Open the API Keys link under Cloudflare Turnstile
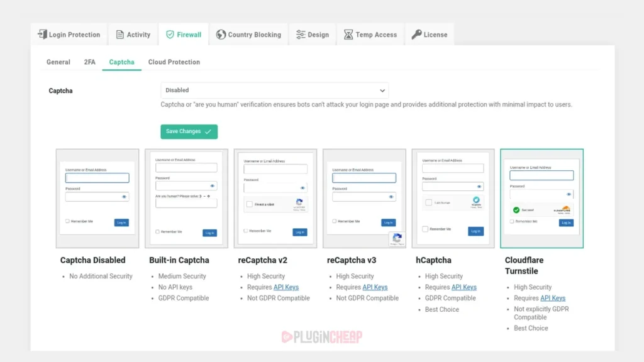 pyautogui.click(x=553, y=298)
